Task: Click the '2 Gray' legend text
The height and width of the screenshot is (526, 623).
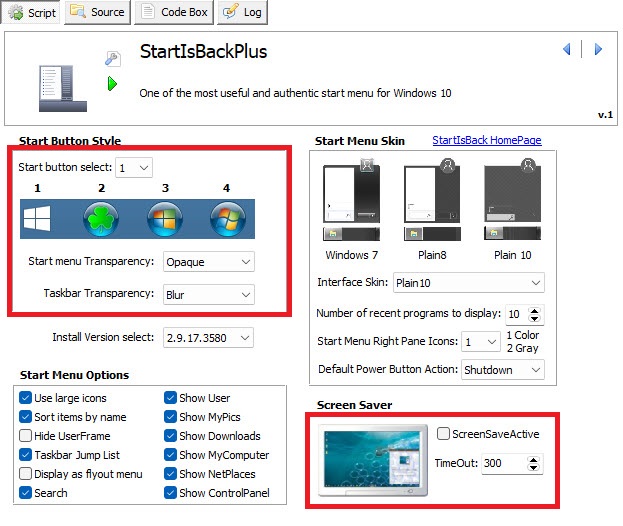Action: coord(522,348)
